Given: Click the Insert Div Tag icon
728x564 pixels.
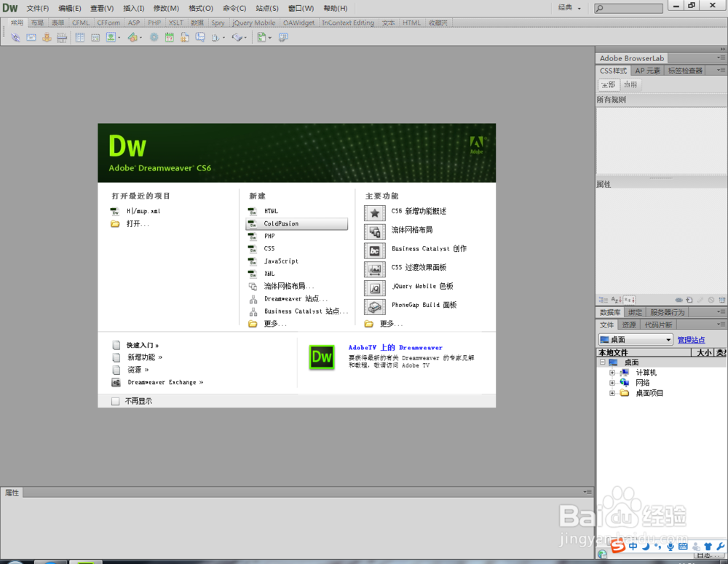Looking at the screenshot, I should pos(95,38).
